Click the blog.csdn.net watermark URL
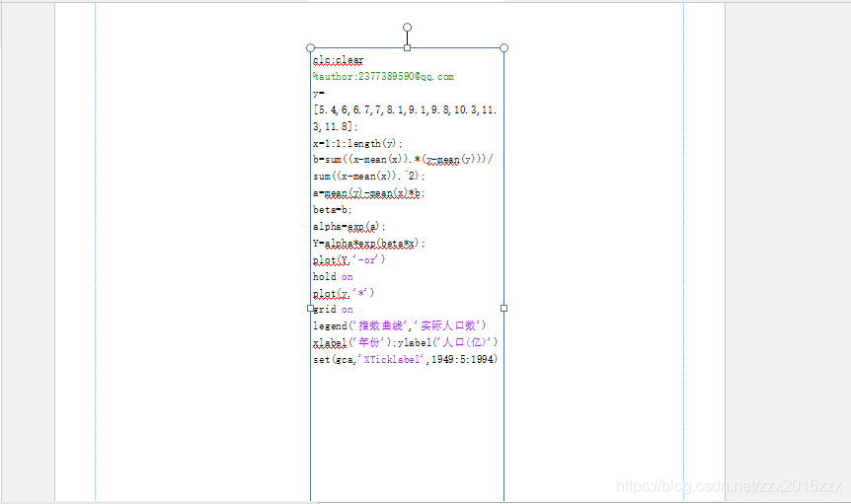 click(728, 486)
